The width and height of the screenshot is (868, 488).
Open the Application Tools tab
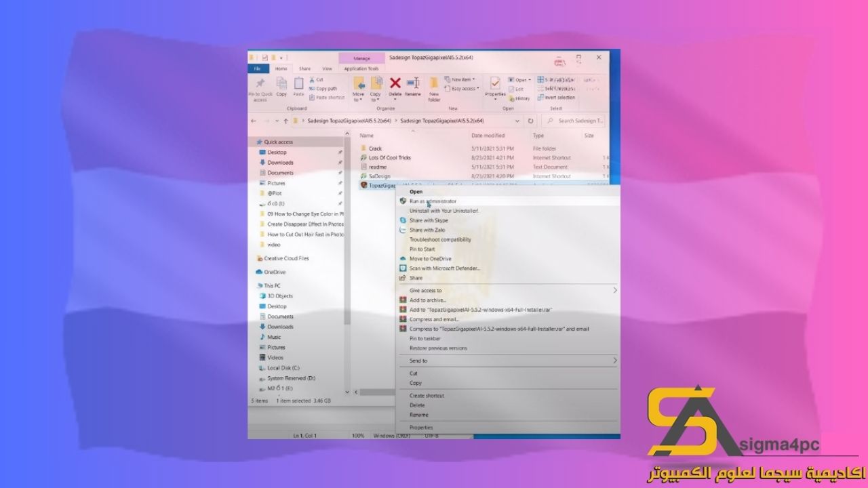[x=361, y=68]
